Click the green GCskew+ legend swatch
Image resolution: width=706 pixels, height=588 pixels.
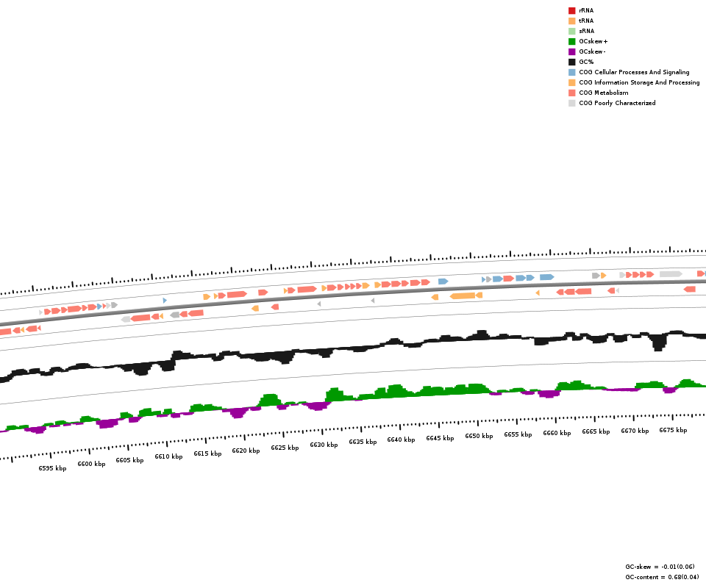tap(571, 41)
